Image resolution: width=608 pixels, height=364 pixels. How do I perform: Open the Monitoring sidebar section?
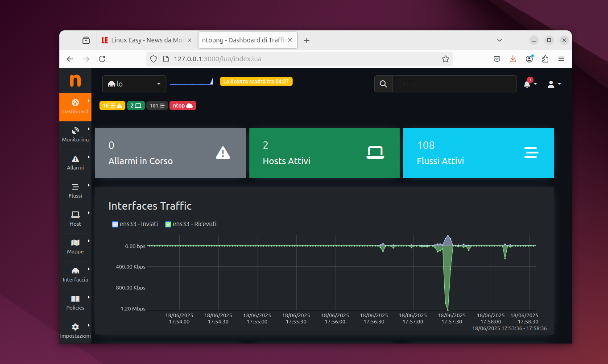click(75, 134)
